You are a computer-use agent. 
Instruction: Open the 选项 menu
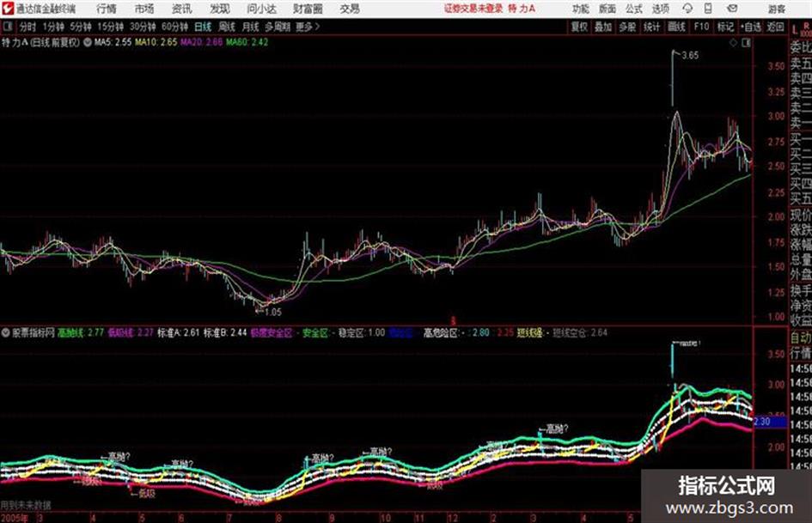click(660, 9)
